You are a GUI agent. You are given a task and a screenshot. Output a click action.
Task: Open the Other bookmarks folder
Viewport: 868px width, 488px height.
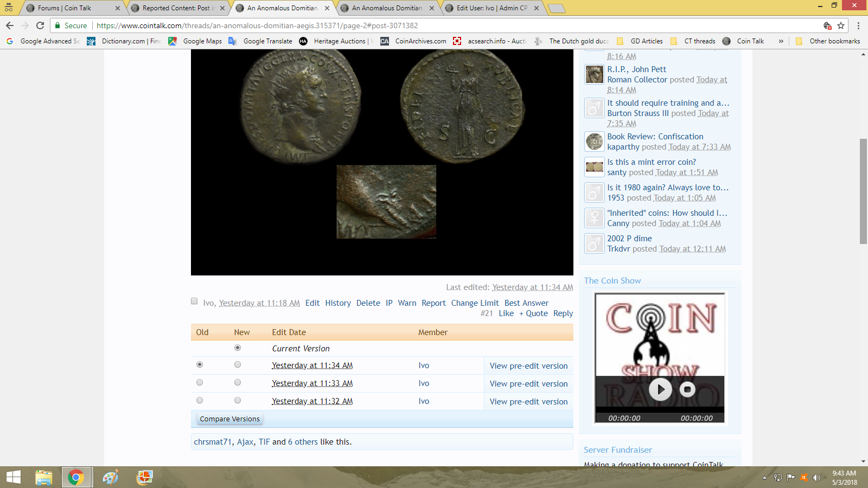point(828,41)
